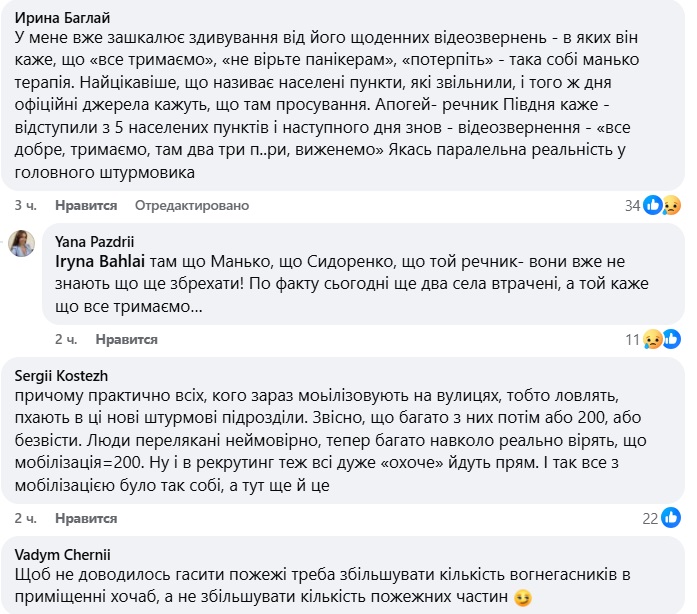This screenshot has height=614, width=697.
Task: Open Ирина Баглай's profile name link
Action: click(64, 17)
